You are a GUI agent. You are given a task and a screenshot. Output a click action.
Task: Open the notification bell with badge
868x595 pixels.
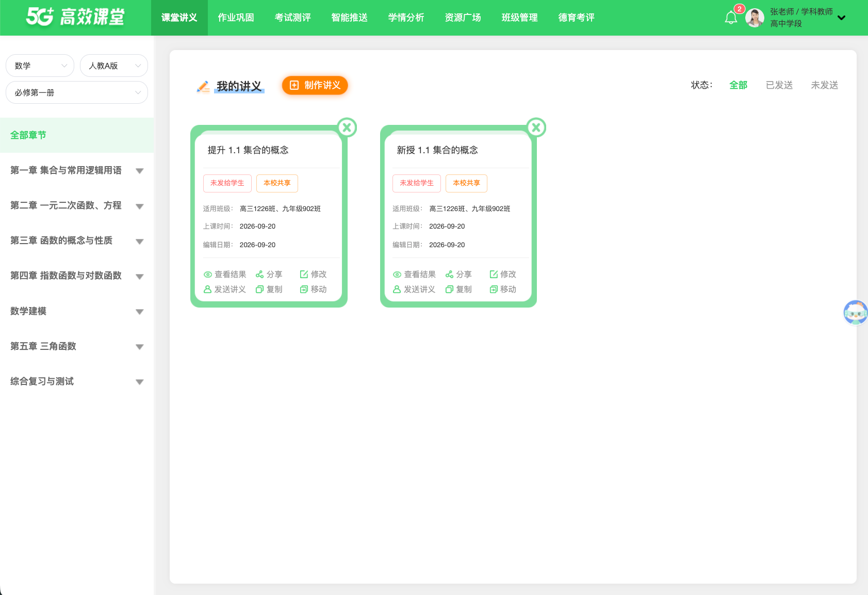tap(731, 18)
